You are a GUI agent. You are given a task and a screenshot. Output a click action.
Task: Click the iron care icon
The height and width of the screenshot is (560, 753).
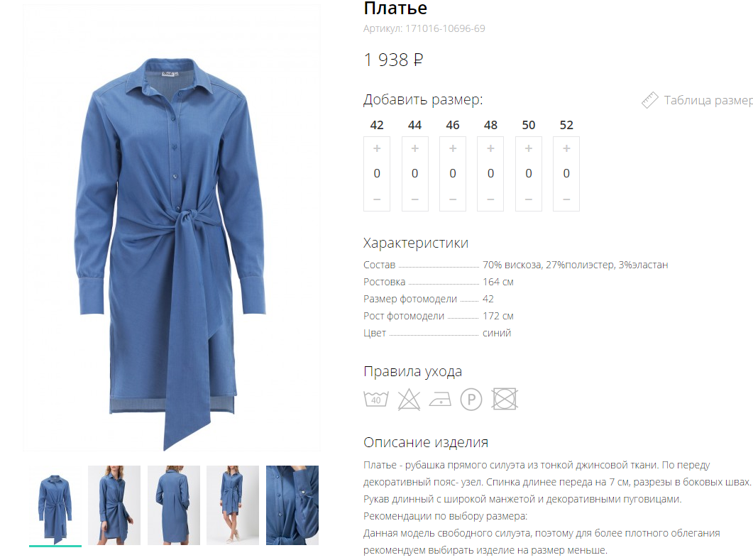point(440,399)
